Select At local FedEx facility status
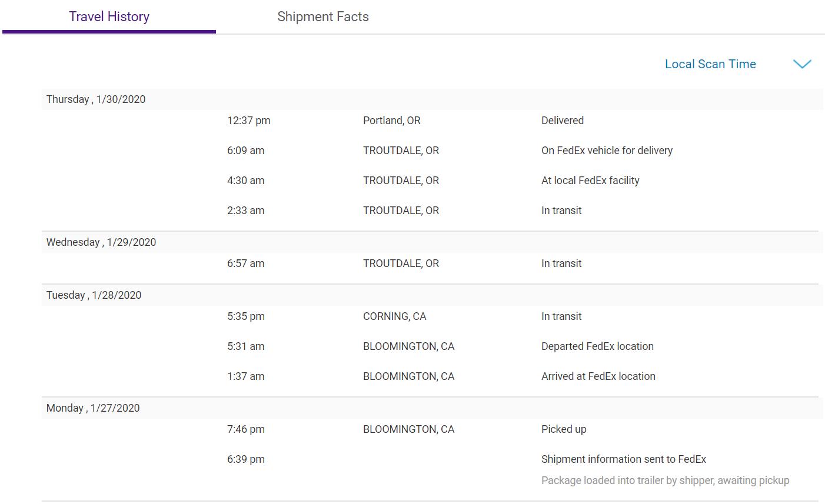The height and width of the screenshot is (504, 825). (590, 181)
